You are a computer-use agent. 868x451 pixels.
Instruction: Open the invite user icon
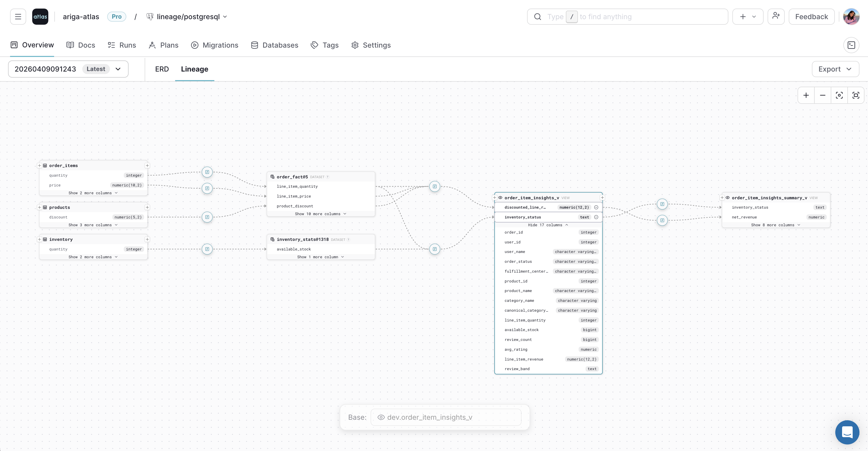pyautogui.click(x=776, y=16)
